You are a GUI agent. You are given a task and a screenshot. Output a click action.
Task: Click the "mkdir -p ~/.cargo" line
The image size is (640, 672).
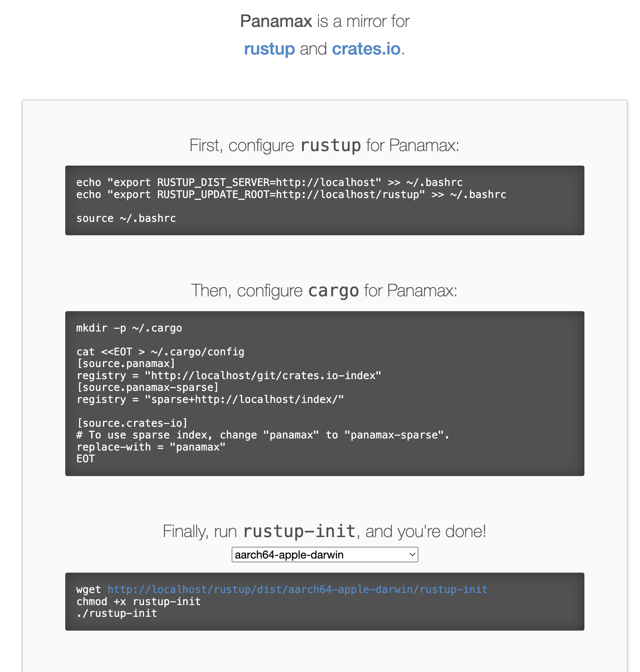[x=129, y=328]
